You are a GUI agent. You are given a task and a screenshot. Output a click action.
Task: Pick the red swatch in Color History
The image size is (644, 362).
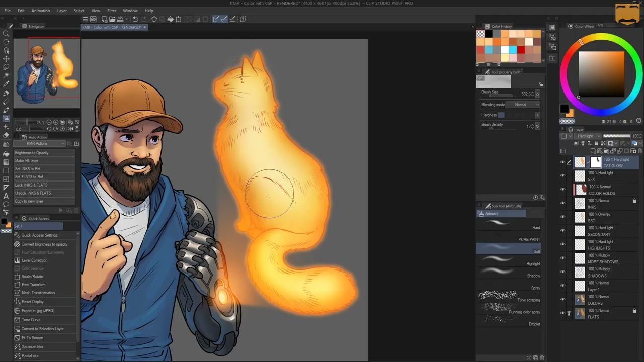(x=521, y=50)
